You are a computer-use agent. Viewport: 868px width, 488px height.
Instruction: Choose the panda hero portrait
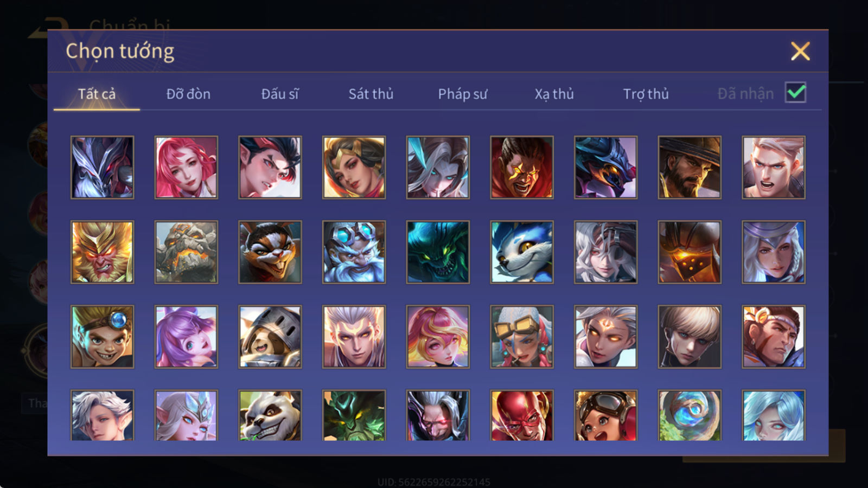pos(270,415)
